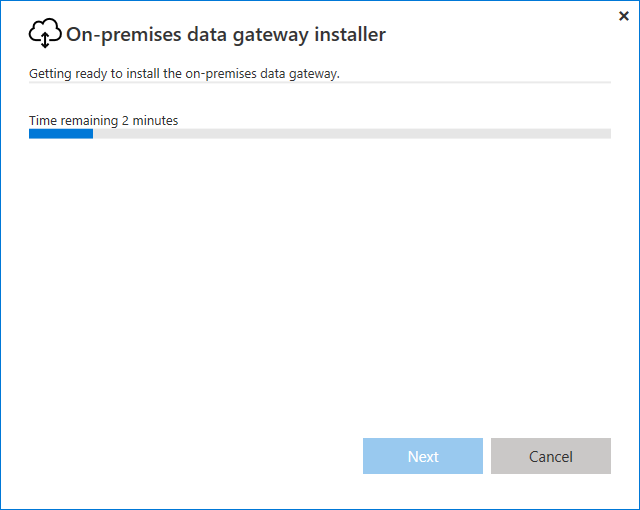Viewport: 640px width, 510px height.
Task: Close the installer with the X icon
Action: pyautogui.click(x=624, y=16)
